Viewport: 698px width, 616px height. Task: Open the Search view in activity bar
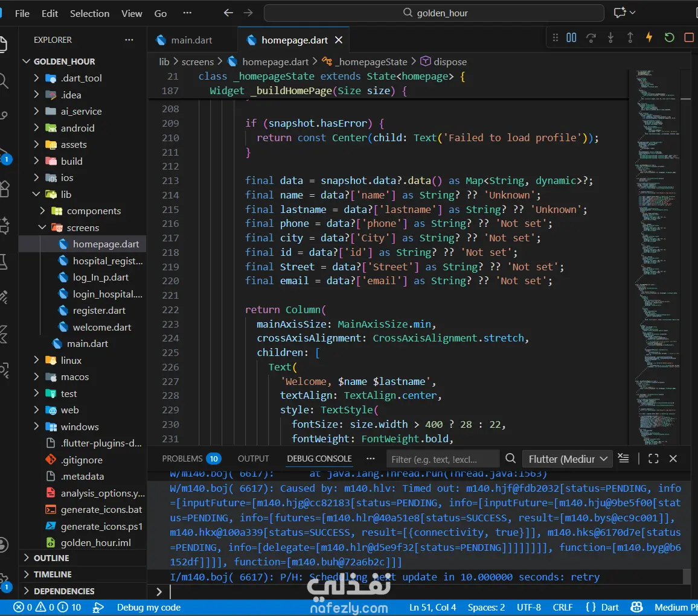tap(4, 80)
